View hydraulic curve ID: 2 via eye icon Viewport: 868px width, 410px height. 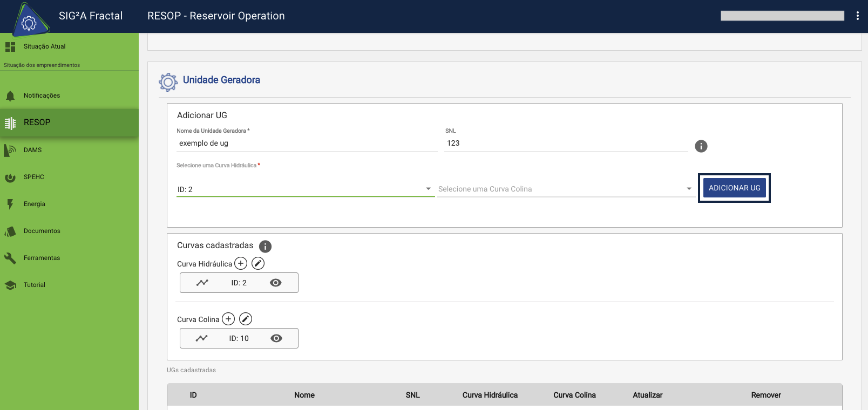point(275,283)
